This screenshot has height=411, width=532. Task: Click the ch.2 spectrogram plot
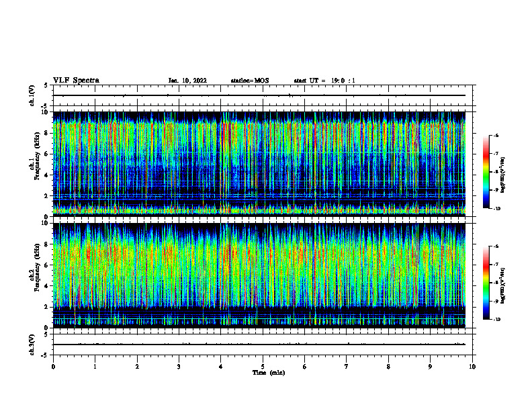point(259,275)
